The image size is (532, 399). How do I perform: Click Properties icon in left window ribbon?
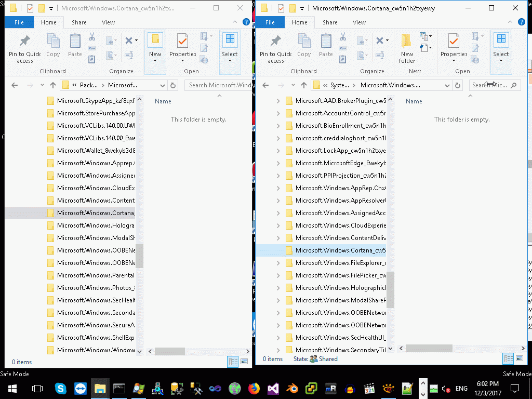coord(182,42)
